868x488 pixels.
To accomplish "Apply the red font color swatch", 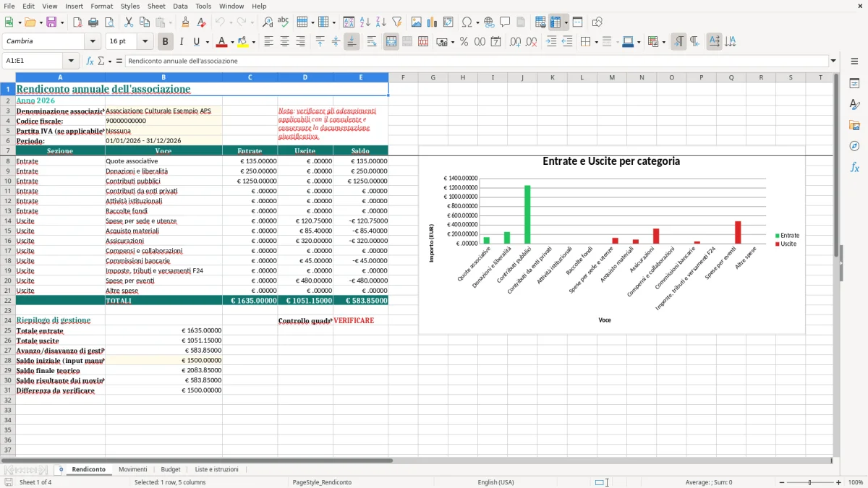I will pyautogui.click(x=221, y=42).
